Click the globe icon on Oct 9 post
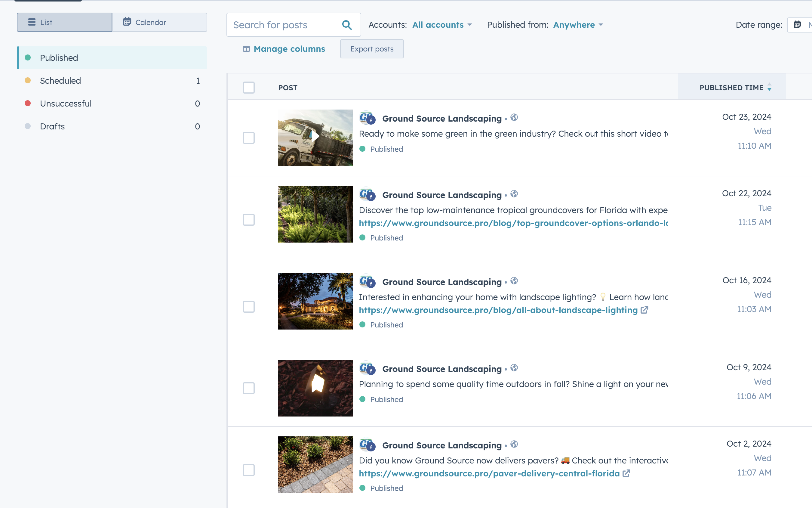 (x=514, y=367)
